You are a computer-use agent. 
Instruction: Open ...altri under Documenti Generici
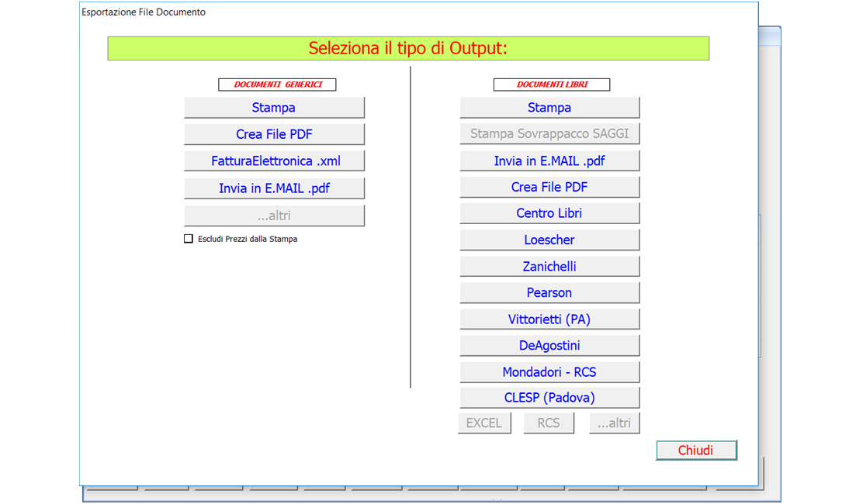[x=274, y=216]
